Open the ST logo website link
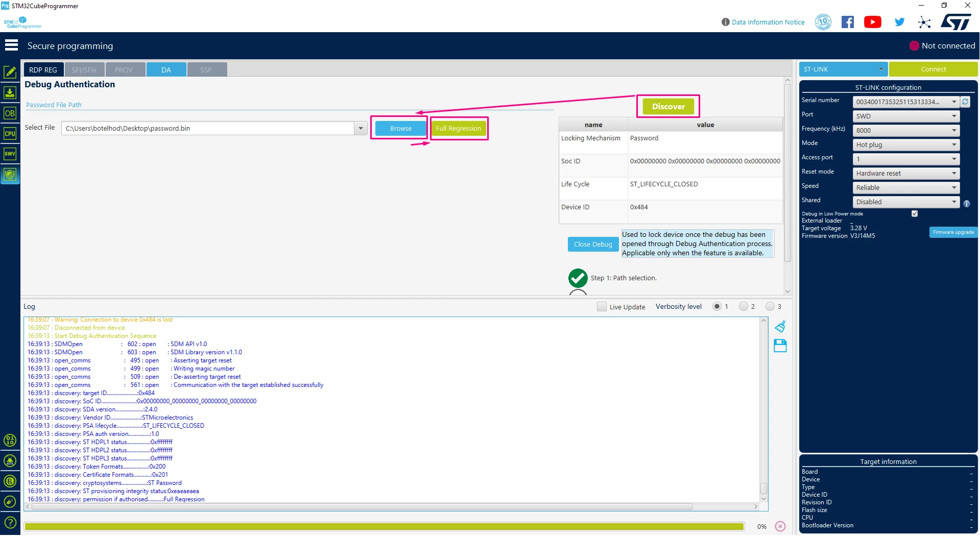The height and width of the screenshot is (536, 980). pos(956,22)
